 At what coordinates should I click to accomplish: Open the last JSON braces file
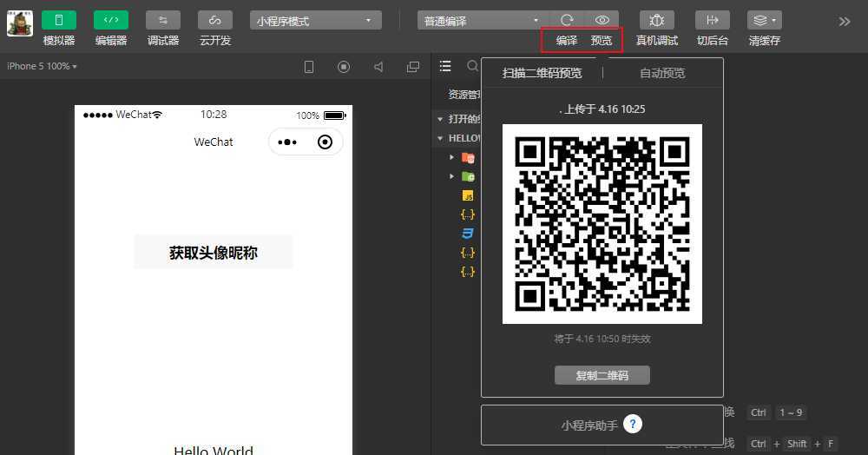(x=468, y=271)
